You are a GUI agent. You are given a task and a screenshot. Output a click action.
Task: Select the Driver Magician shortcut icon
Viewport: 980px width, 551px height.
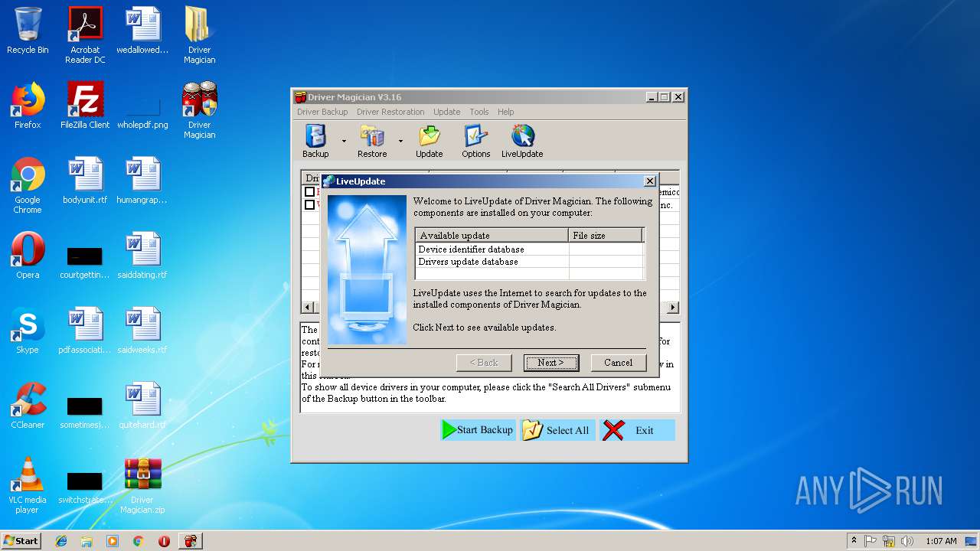pos(199,110)
